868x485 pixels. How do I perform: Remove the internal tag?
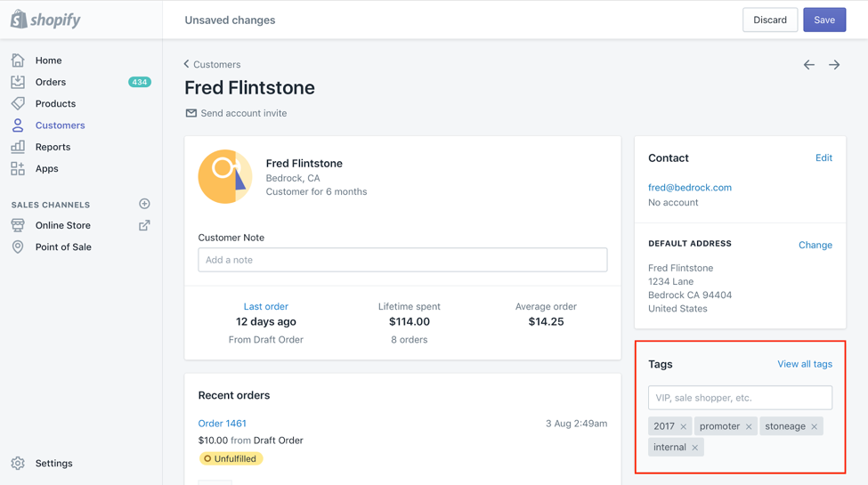click(694, 448)
